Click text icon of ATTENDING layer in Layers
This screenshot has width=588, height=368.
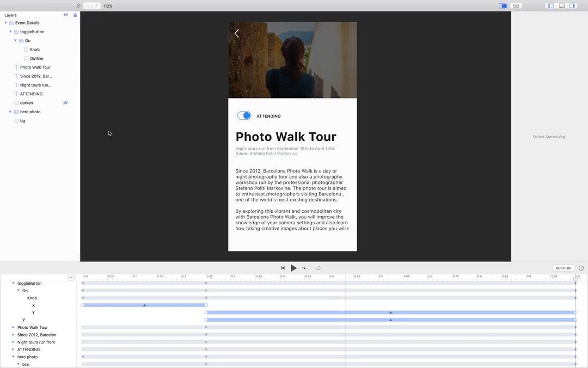click(x=16, y=94)
